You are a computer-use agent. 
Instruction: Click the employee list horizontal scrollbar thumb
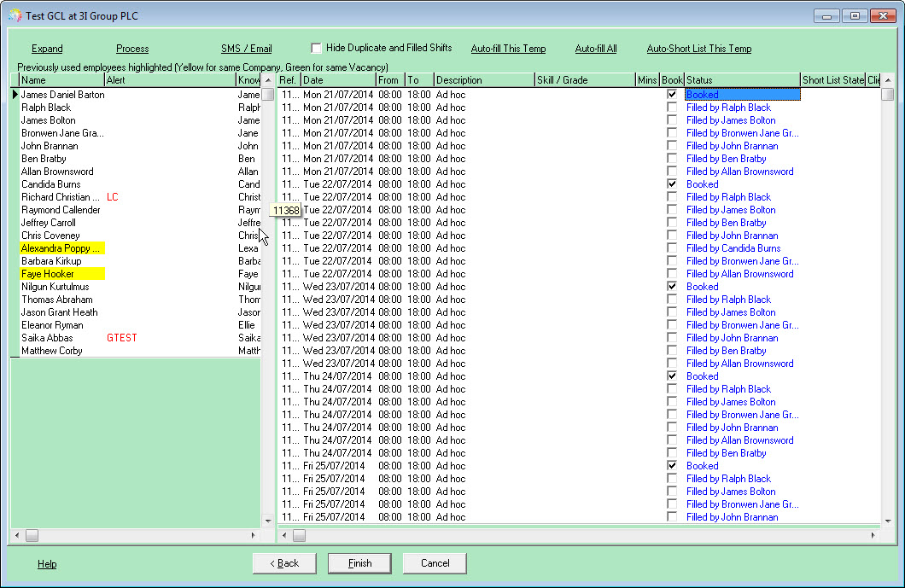pyautogui.click(x=32, y=535)
